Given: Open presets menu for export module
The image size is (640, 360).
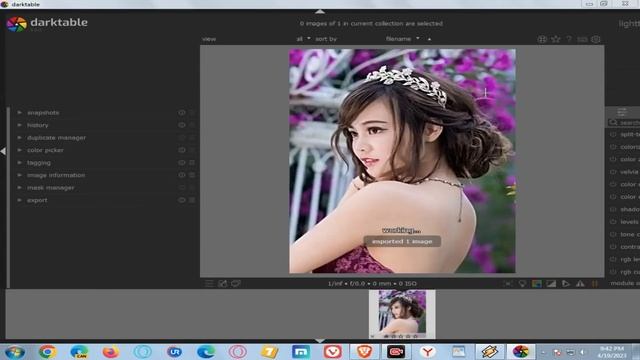Looking at the screenshot, I should [x=192, y=200].
